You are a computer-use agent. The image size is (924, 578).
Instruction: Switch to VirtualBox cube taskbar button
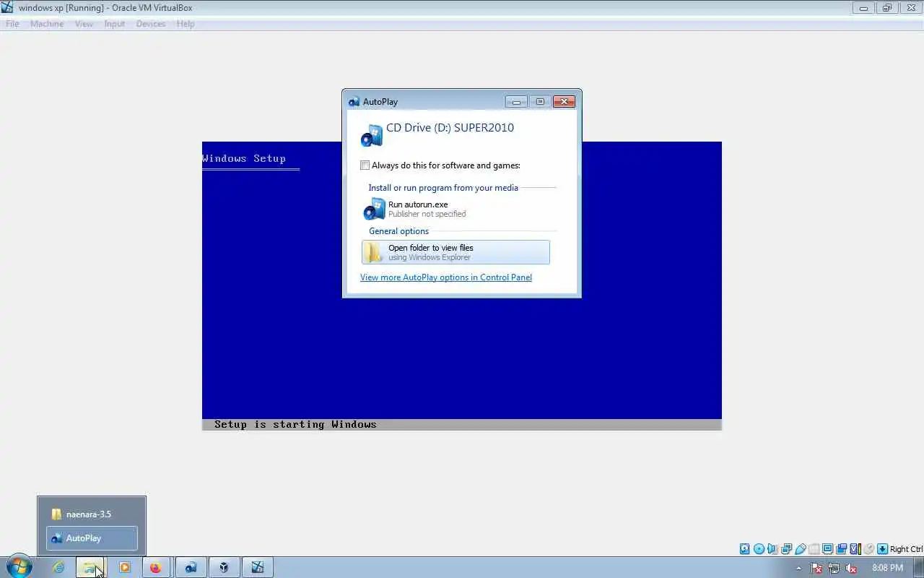click(x=224, y=568)
